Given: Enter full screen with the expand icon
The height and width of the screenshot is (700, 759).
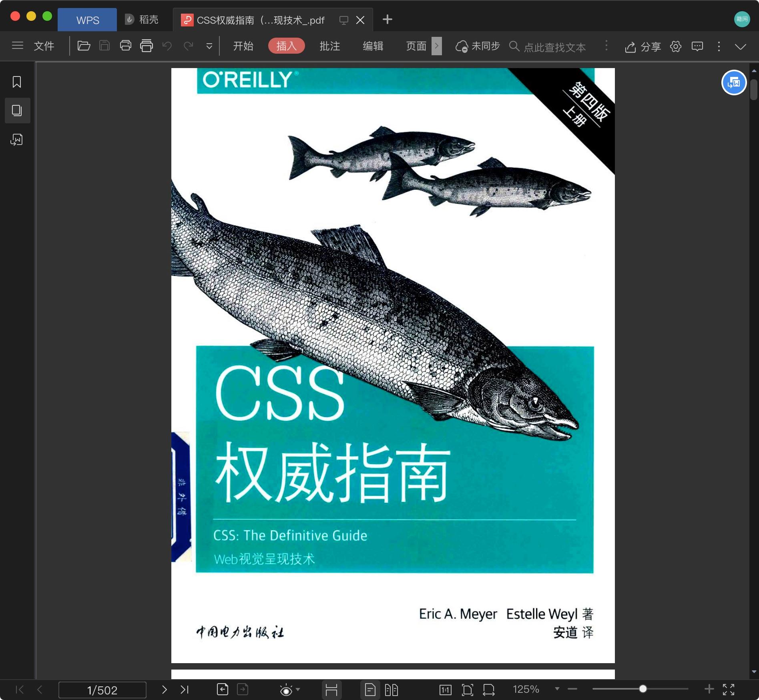Looking at the screenshot, I should [x=729, y=689].
